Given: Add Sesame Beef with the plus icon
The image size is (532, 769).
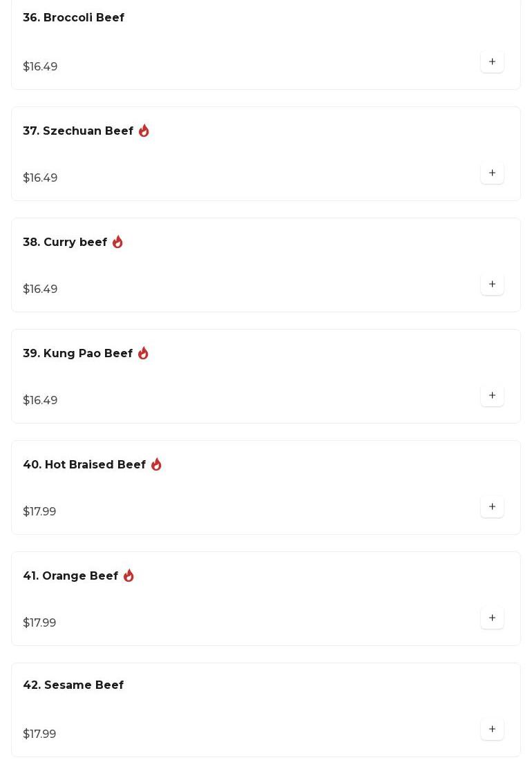Looking at the screenshot, I should (492, 730).
